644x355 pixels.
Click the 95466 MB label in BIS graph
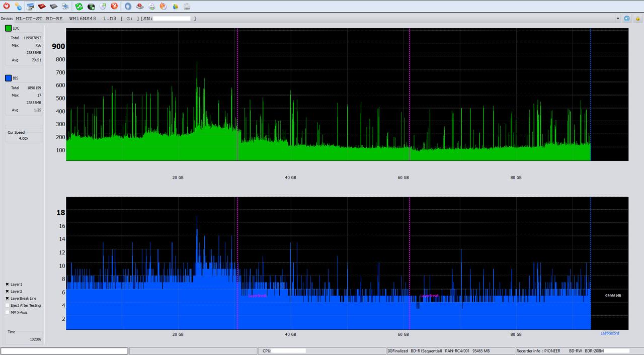[x=613, y=296]
